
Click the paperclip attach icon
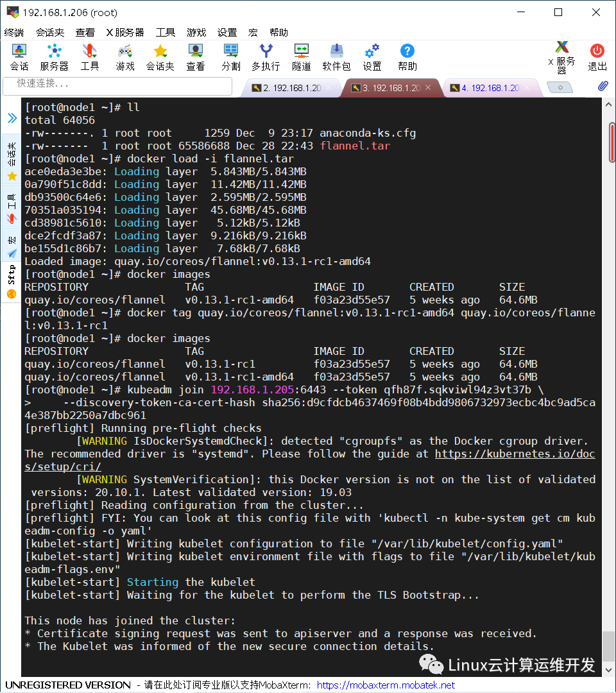tap(603, 86)
